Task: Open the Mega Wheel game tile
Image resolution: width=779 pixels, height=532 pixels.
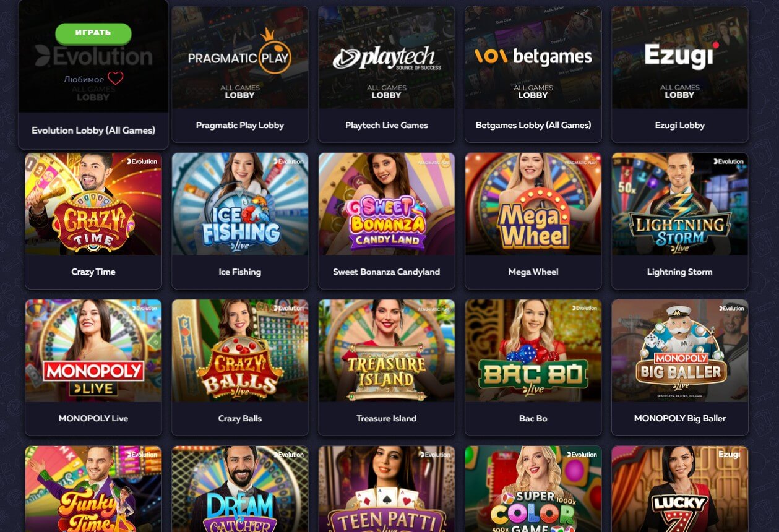Action: tap(533, 221)
